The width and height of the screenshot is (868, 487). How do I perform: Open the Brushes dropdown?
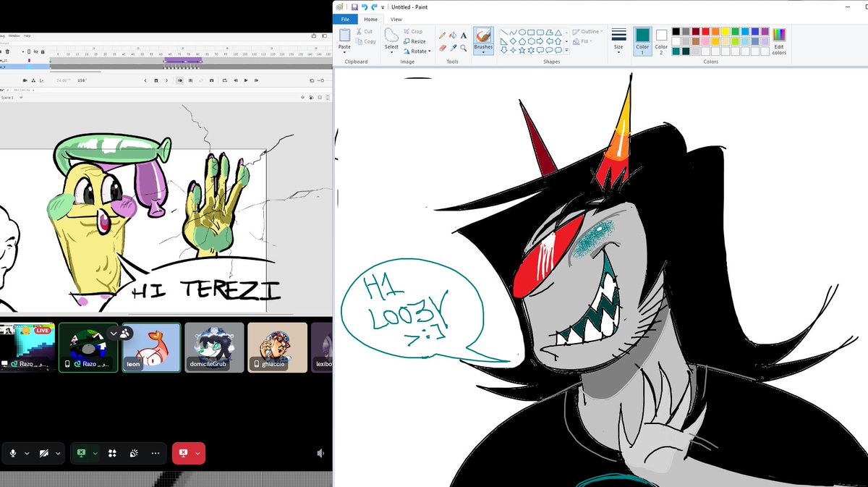point(483,53)
